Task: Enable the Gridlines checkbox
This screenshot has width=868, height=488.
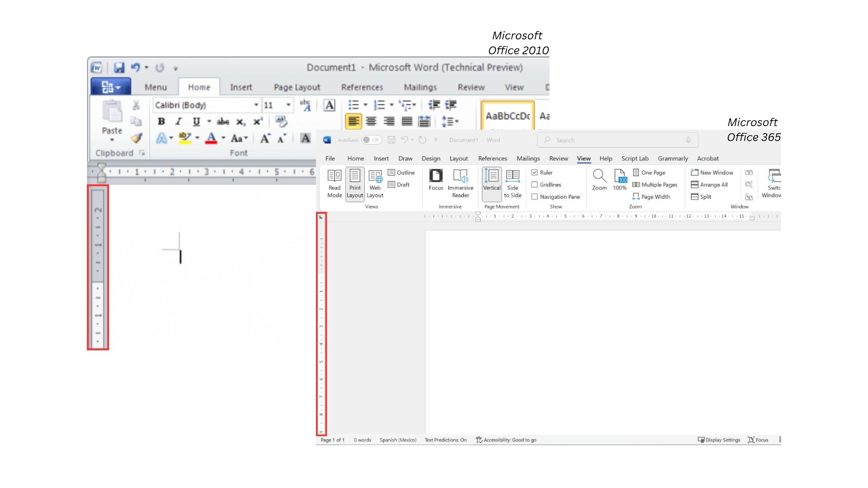Action: tap(534, 185)
